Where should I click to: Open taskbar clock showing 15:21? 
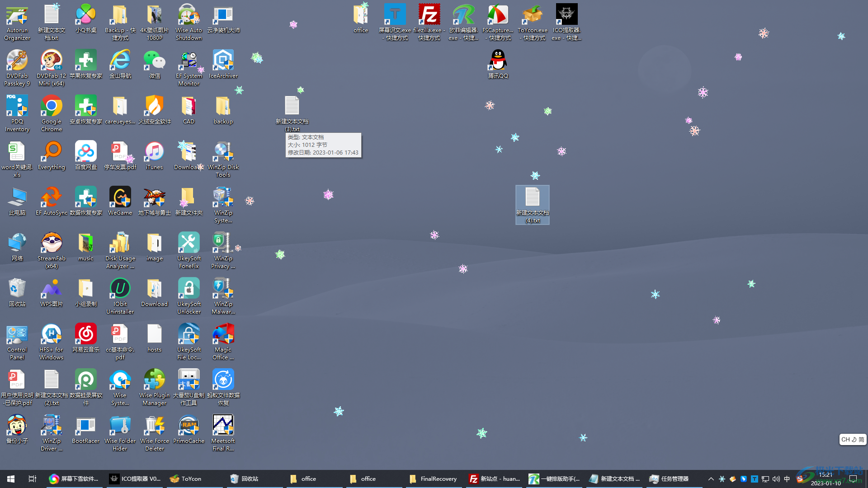pyautogui.click(x=826, y=479)
